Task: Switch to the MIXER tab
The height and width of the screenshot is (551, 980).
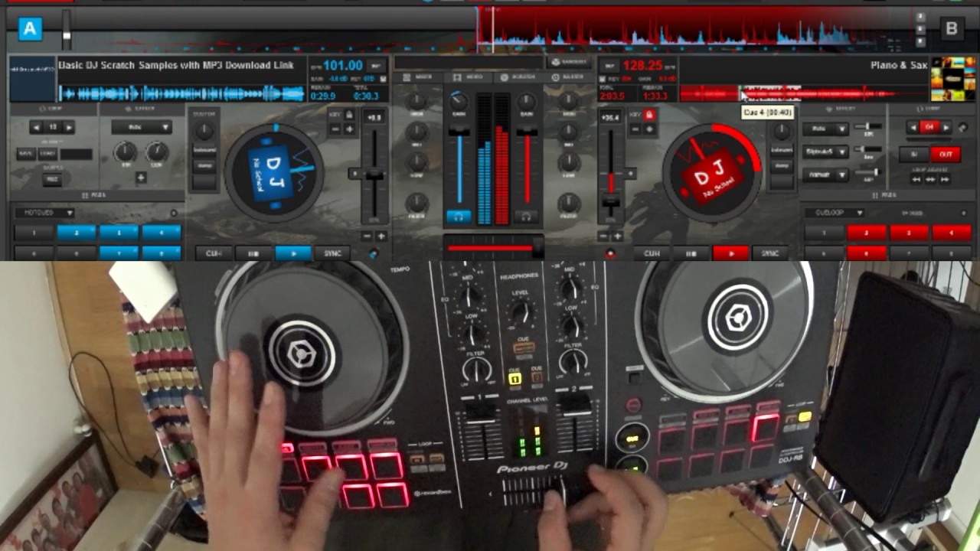Action: click(419, 77)
